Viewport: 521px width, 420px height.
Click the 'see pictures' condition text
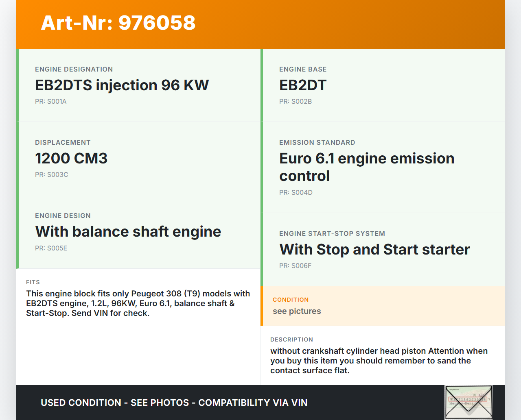pyautogui.click(x=296, y=311)
